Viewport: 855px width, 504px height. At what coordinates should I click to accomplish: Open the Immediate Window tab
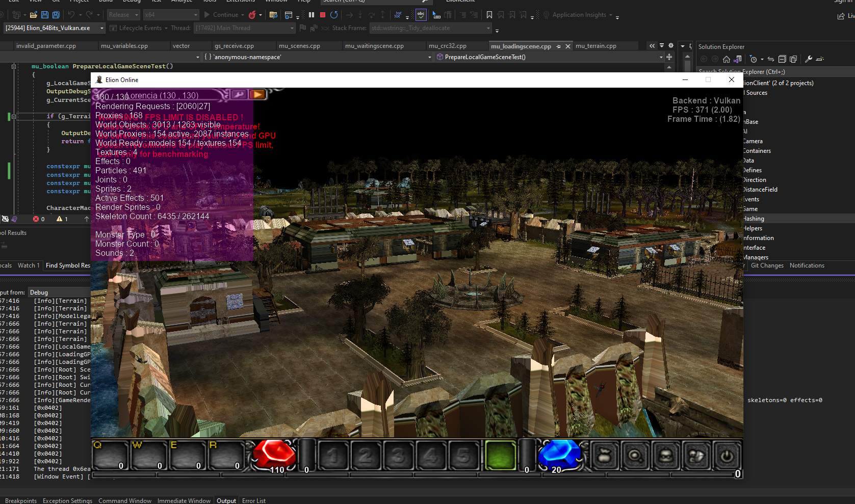tap(184, 500)
